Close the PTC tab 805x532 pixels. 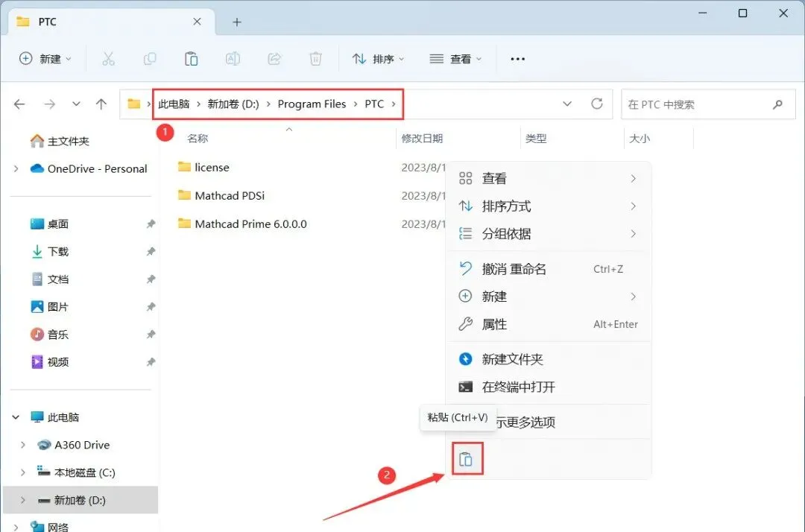[x=197, y=22]
